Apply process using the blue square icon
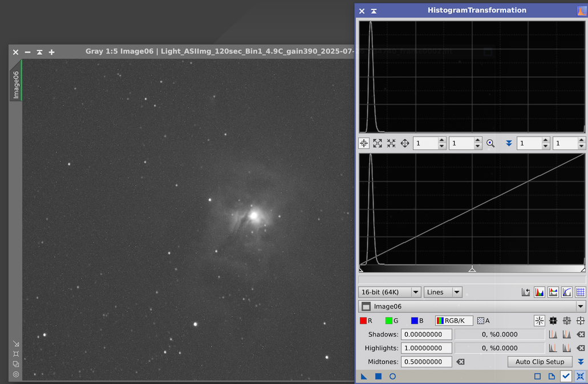This screenshot has width=588, height=384. 378,377
